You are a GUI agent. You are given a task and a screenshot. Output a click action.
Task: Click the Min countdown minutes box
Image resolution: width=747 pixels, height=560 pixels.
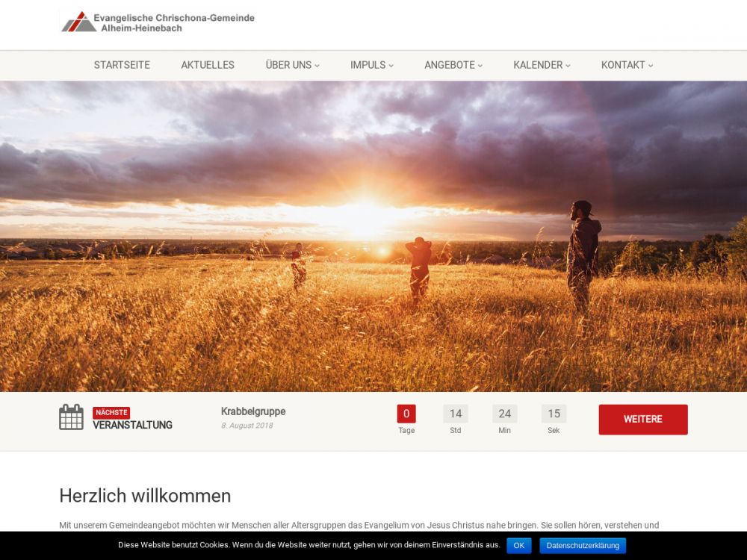pyautogui.click(x=505, y=414)
